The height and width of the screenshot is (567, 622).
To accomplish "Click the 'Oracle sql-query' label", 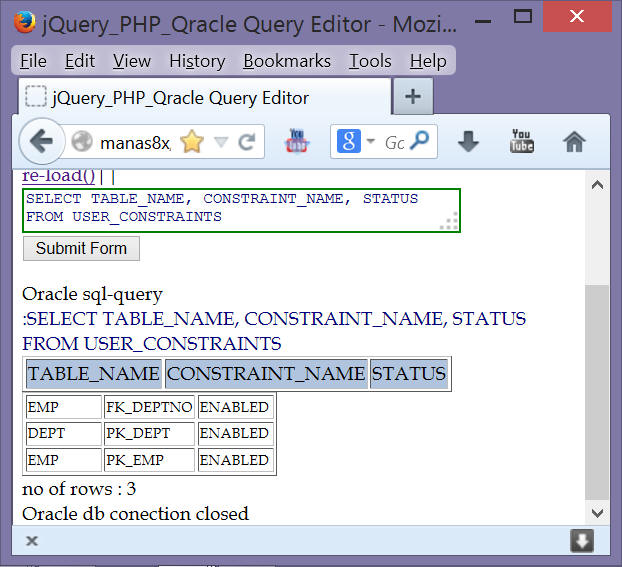I will (92, 294).
